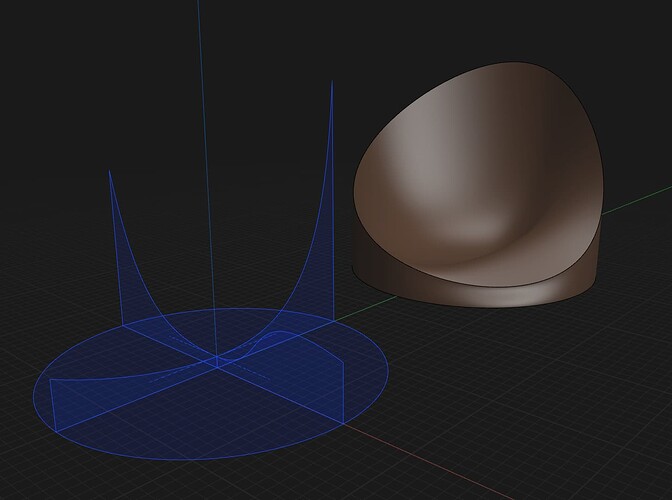Select the brown solid's cylindrical side face
The width and height of the screenshot is (672, 500).
[476, 296]
